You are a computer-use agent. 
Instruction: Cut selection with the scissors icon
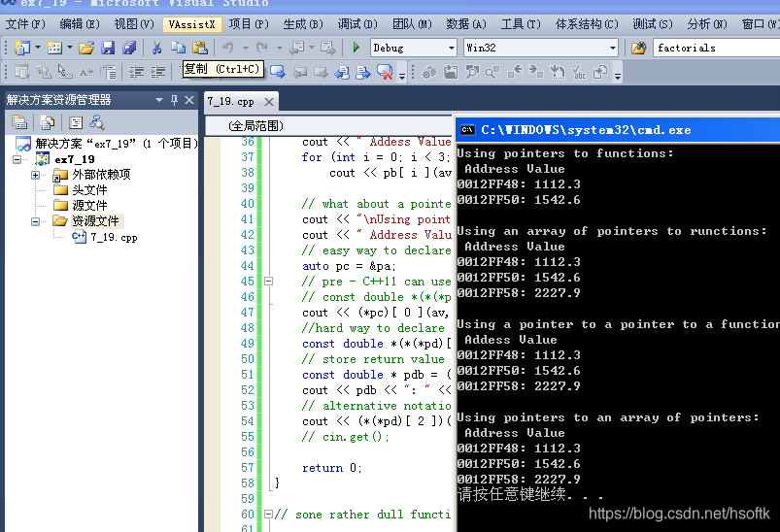pos(156,48)
